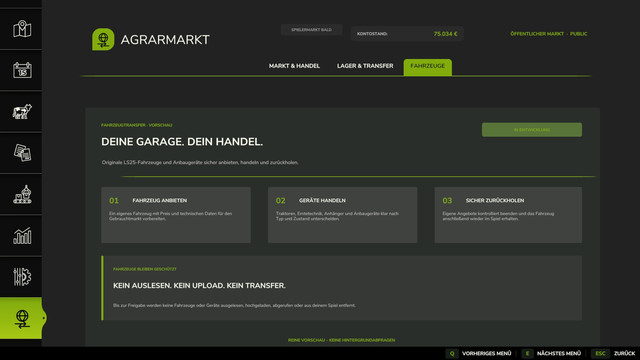Open the production factory icon in sidebar
This screenshot has height=360, width=640.
pyautogui.click(x=22, y=194)
